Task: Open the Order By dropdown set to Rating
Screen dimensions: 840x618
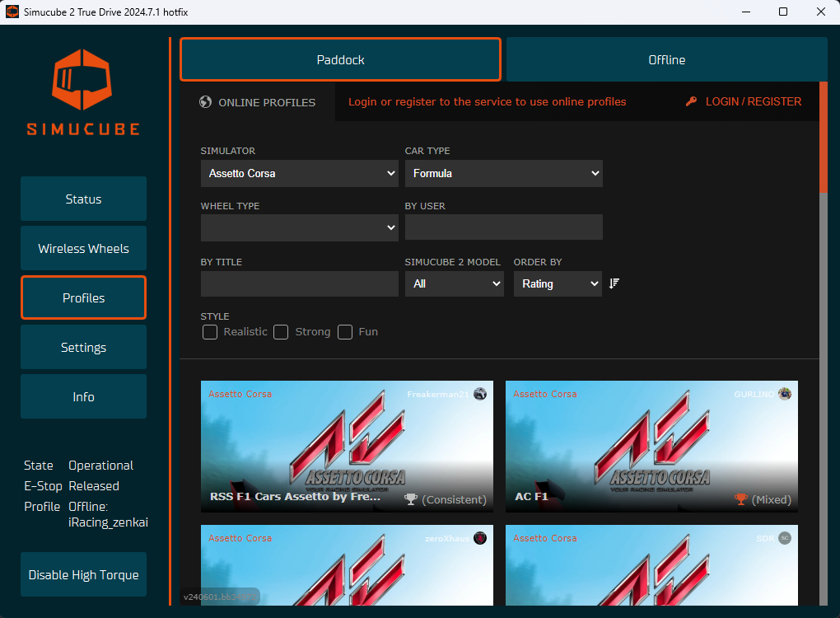Action: (558, 283)
